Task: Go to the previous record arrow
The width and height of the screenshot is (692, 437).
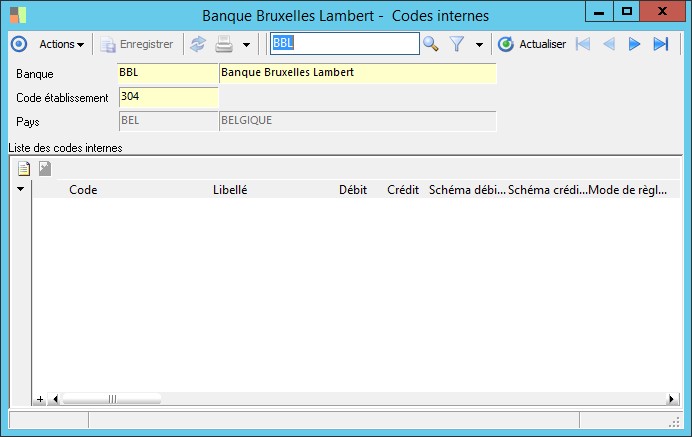Action: 609,44
